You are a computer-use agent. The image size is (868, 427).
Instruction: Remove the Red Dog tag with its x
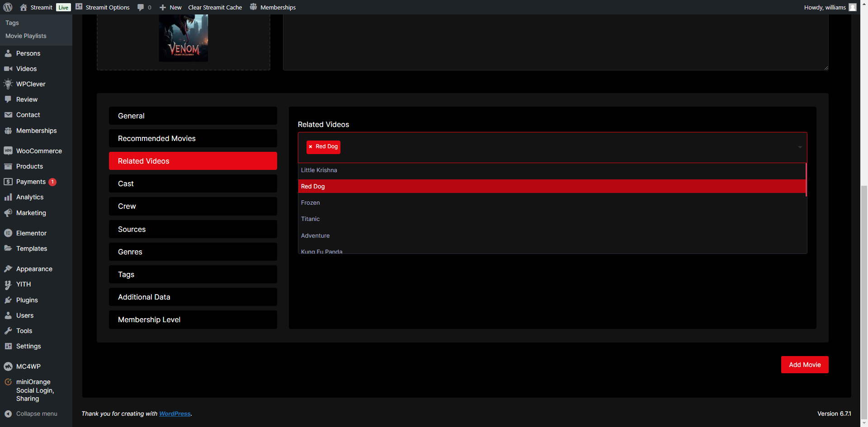[311, 147]
